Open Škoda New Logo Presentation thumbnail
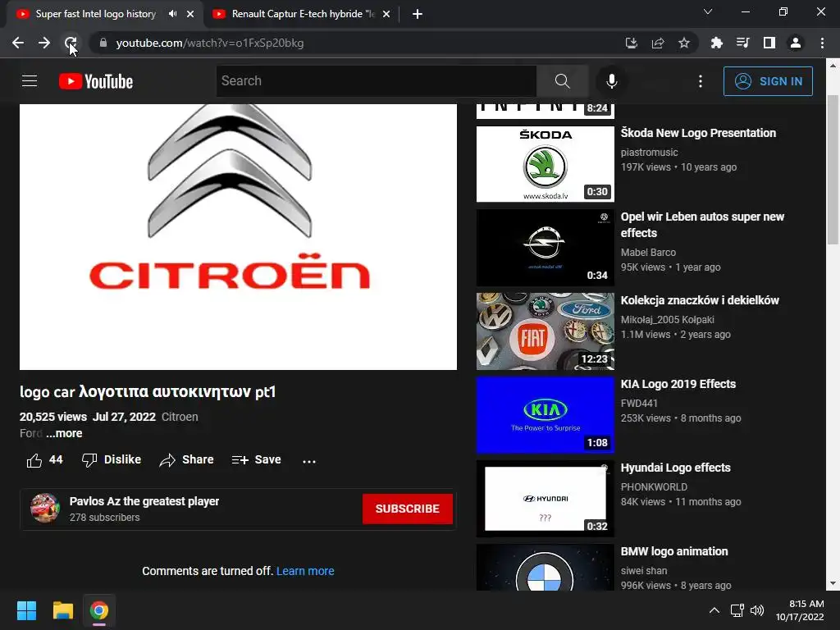This screenshot has height=630, width=840. (545, 164)
